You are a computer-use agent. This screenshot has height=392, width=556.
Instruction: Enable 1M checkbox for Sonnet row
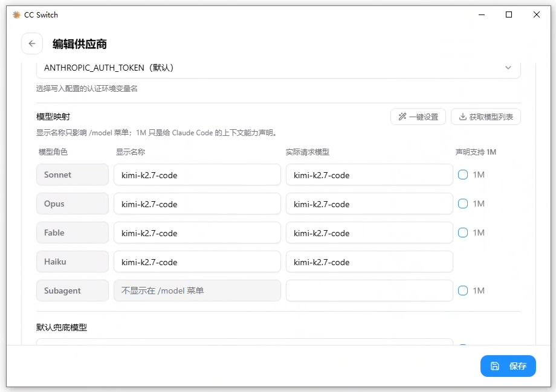click(x=463, y=175)
